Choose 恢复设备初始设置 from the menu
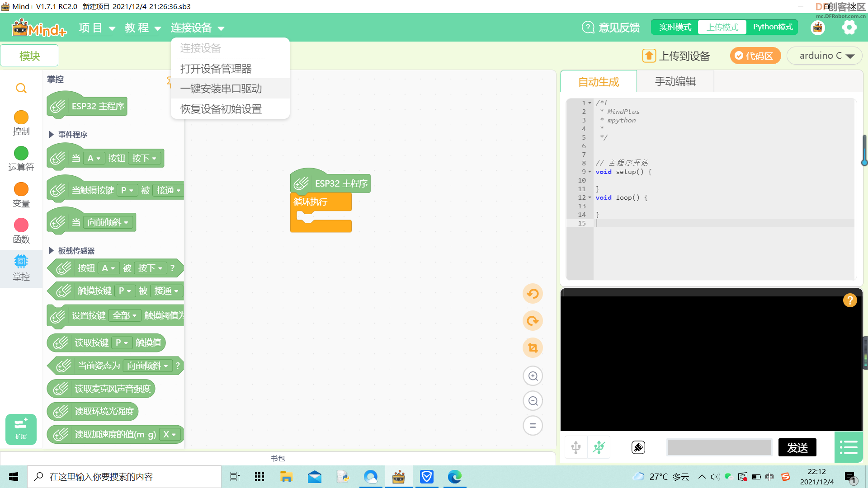Image resolution: width=868 pixels, height=488 pixels. tap(230, 109)
